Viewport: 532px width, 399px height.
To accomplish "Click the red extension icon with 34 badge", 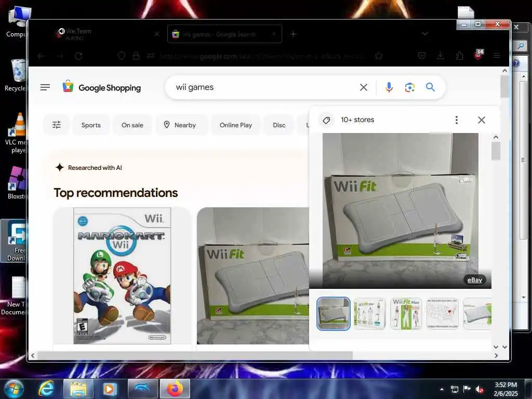I will pyautogui.click(x=478, y=55).
